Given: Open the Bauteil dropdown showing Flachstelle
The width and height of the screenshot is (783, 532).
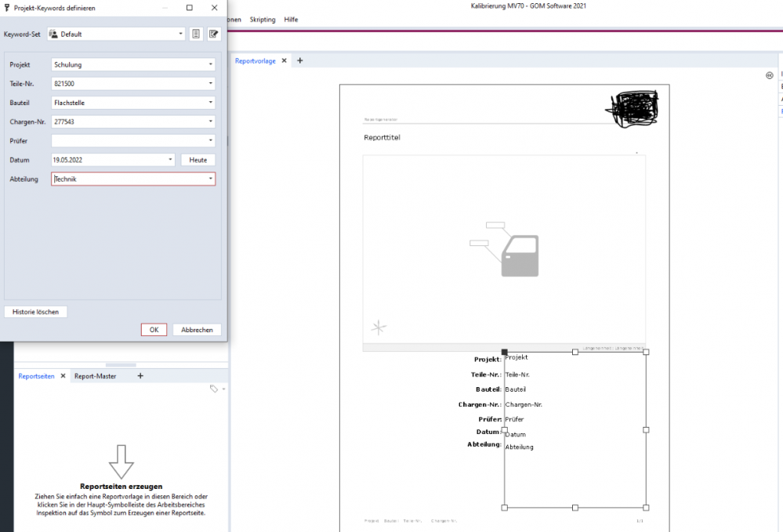Looking at the screenshot, I should [x=210, y=103].
